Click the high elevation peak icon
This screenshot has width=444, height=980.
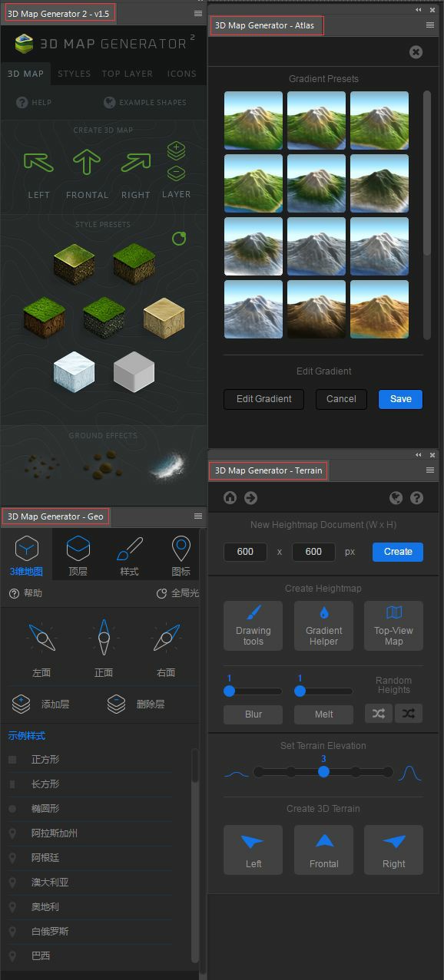click(410, 772)
